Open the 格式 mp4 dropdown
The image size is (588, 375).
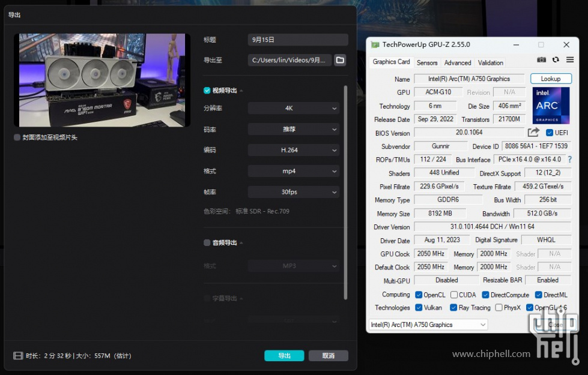tap(294, 171)
